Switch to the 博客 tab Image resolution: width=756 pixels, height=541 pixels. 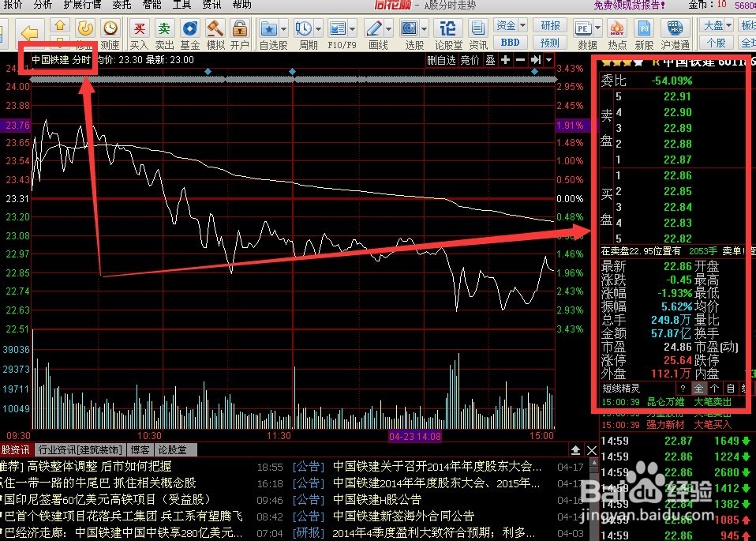tap(140, 450)
